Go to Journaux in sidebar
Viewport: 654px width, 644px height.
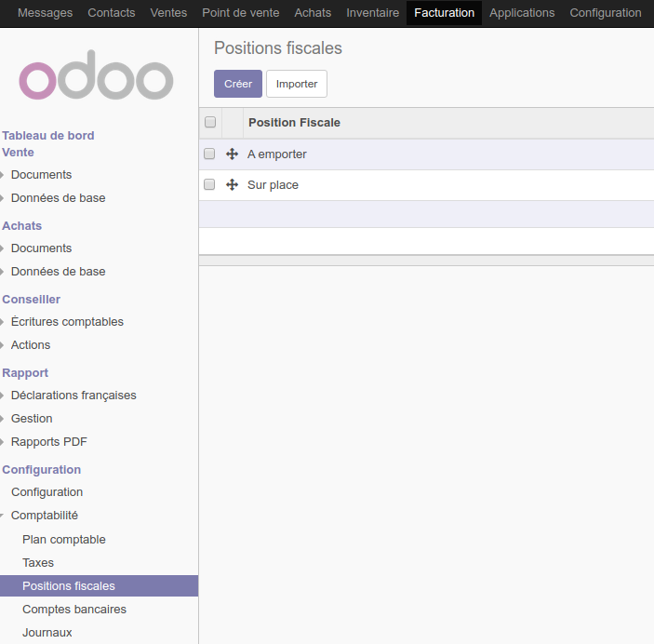47,633
